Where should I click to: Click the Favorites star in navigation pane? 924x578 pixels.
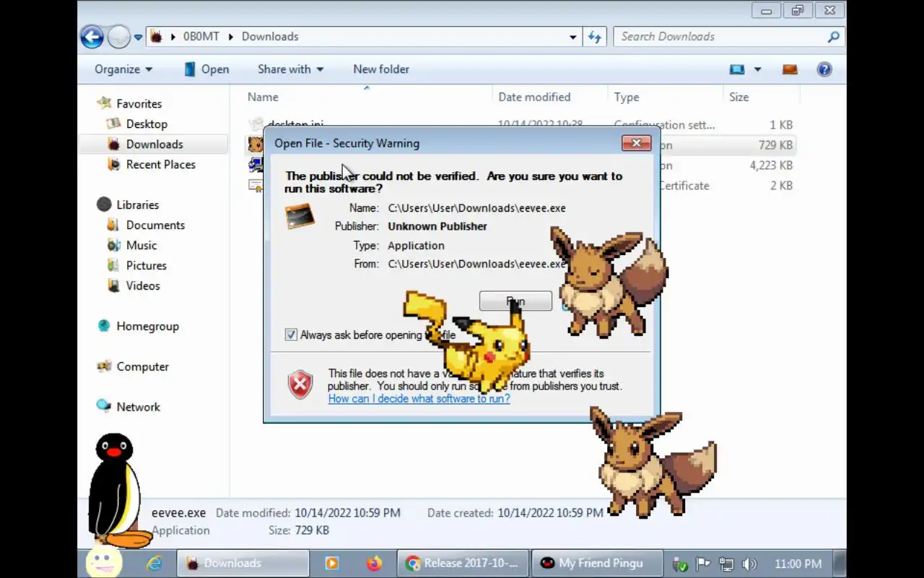(105, 103)
